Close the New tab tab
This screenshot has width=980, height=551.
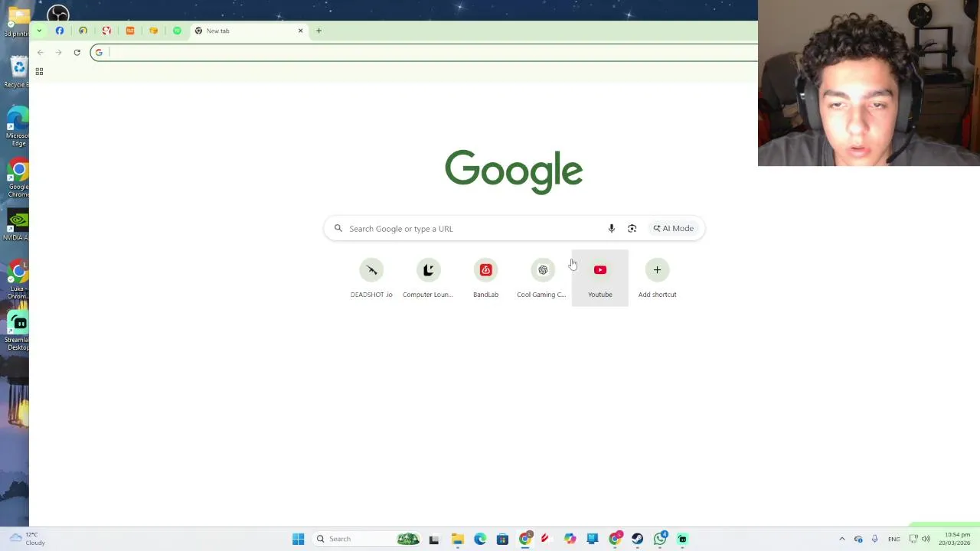tap(300, 31)
